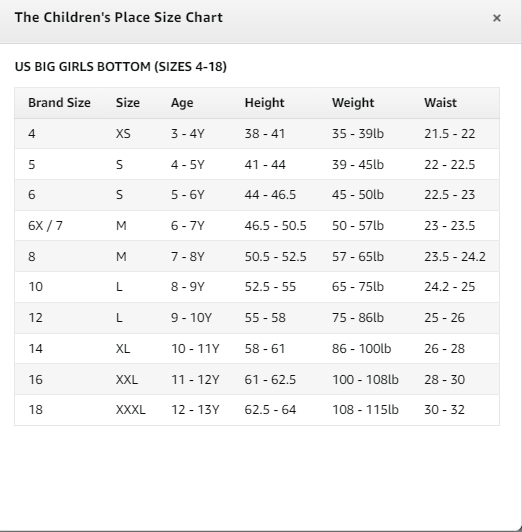Click the Height column header

point(265,103)
